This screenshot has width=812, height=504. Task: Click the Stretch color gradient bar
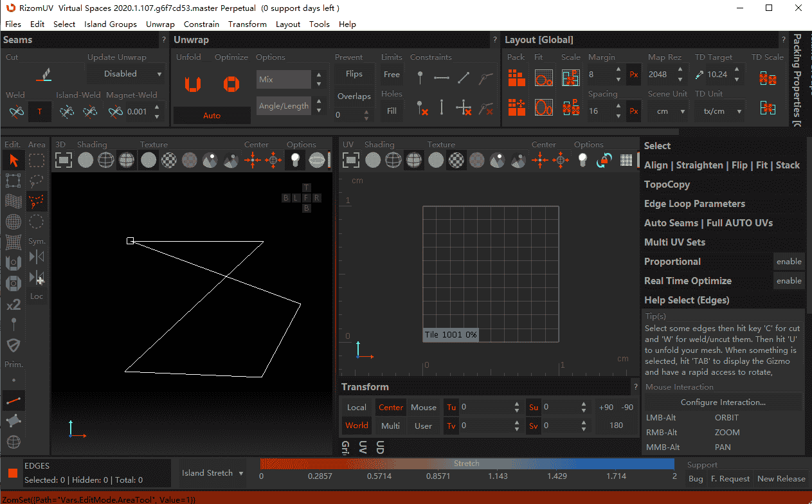click(467, 464)
